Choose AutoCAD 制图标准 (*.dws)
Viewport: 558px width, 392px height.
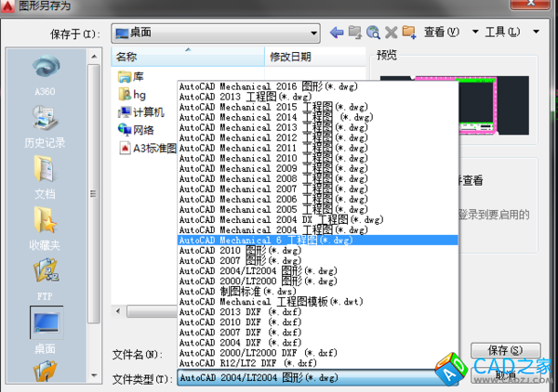(x=317, y=292)
